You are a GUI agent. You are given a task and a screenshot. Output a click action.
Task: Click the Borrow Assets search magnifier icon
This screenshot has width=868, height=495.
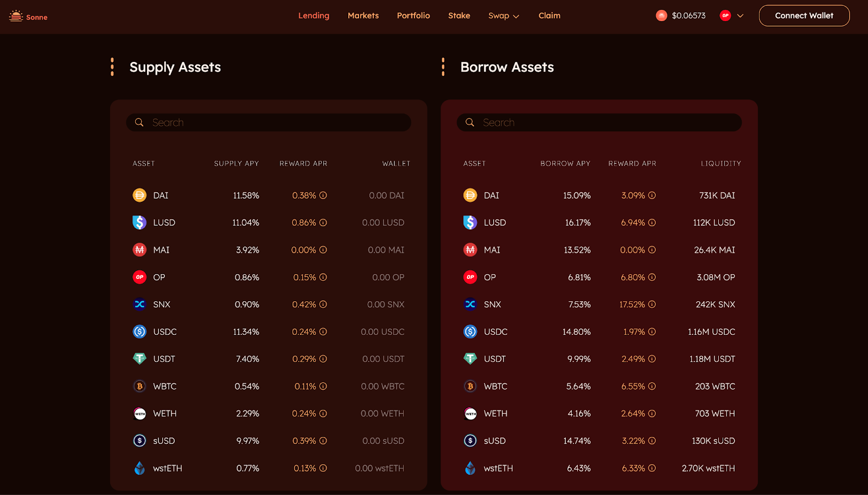coord(470,122)
